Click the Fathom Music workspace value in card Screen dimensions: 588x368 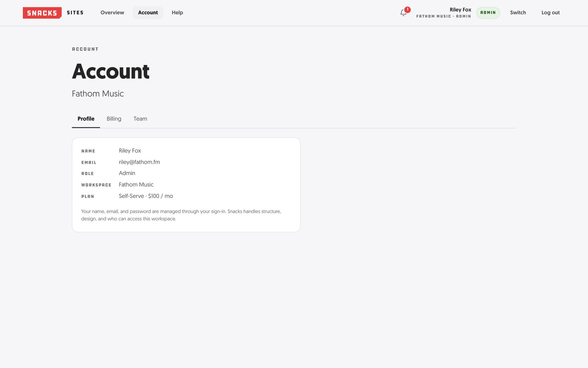coord(136,184)
